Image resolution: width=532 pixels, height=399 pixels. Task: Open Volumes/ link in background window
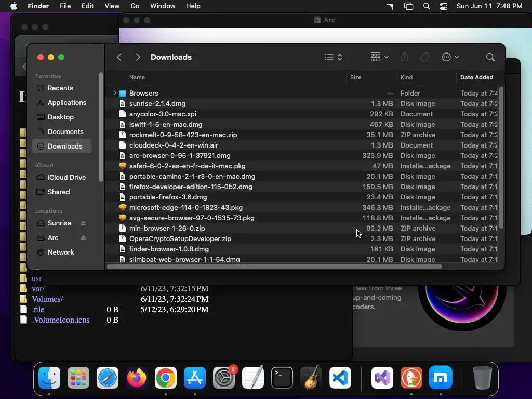coord(47,299)
